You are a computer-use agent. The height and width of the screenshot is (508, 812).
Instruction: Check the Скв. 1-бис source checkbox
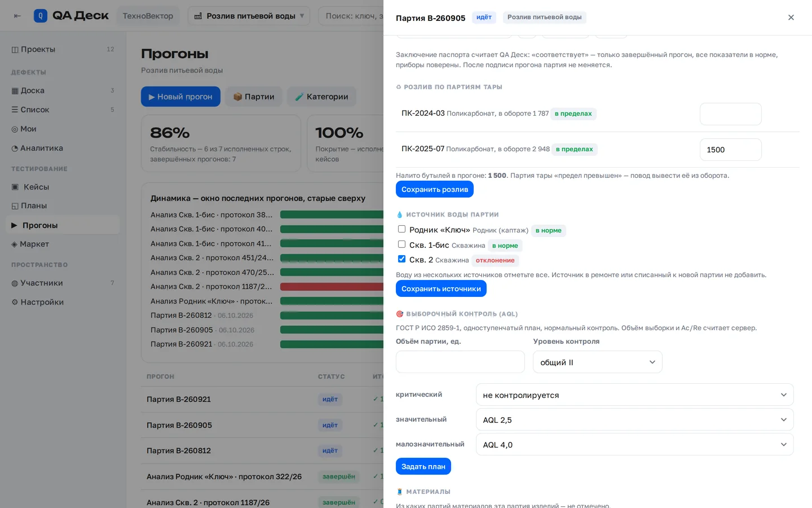coord(401,244)
